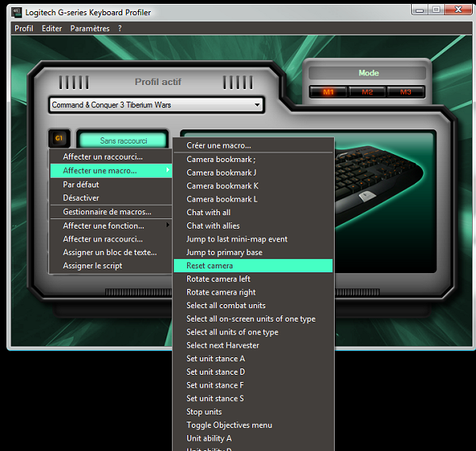476x451 pixels.
Task: Switch to M1 mode
Action: (328, 92)
